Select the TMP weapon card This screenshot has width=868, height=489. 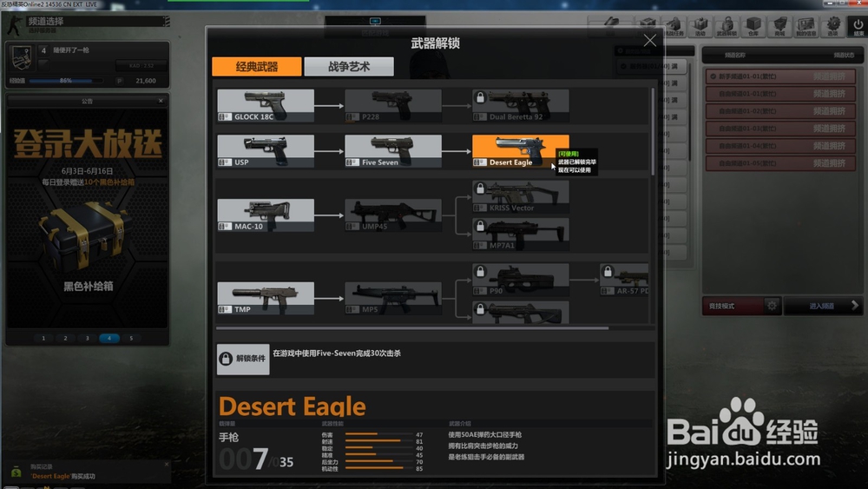tap(266, 298)
